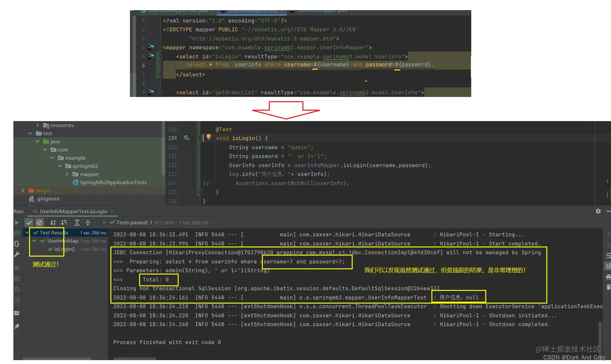This screenshot has width=611, height=364.
Task: Click MyBatis gutter icon on mapper namespace line
Action: pos(151,47)
